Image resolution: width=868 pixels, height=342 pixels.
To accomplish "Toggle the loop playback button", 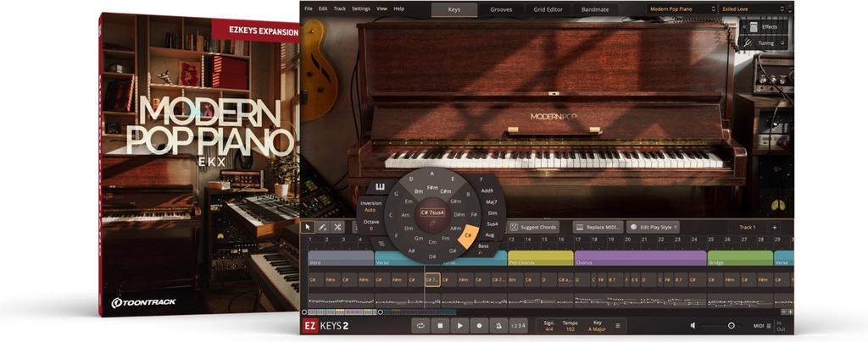I will [420, 325].
